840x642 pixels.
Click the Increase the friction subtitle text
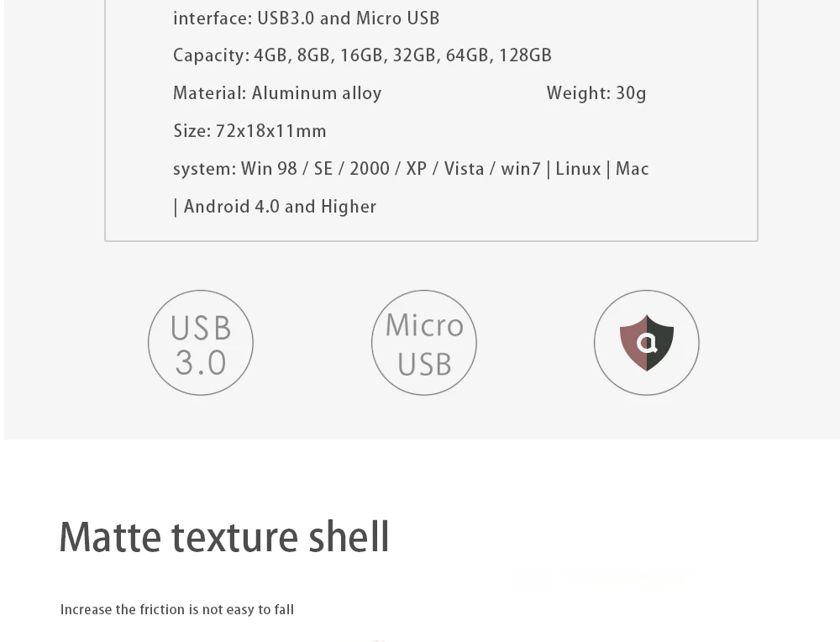[177, 610]
